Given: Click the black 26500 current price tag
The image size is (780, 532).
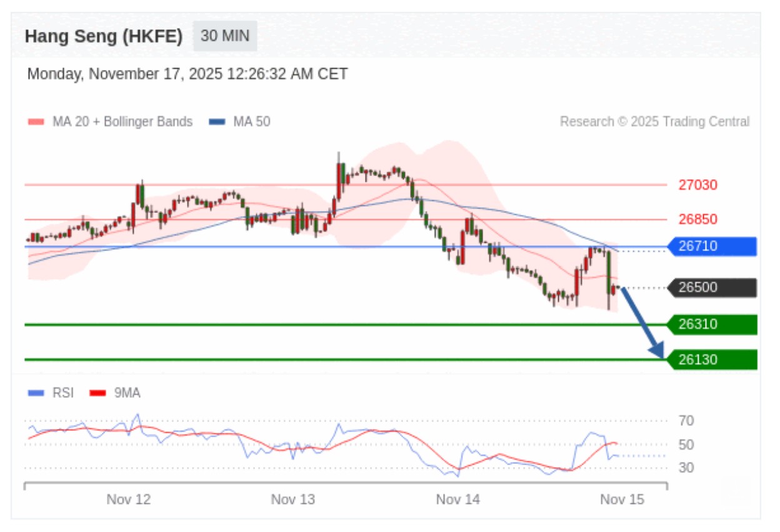Looking at the screenshot, I should click(712, 288).
